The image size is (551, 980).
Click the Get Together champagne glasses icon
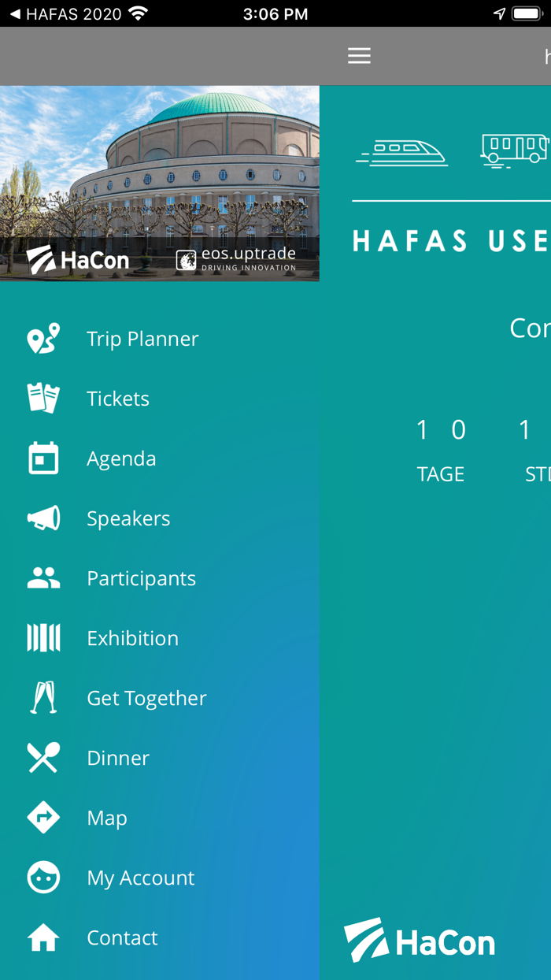click(x=43, y=697)
